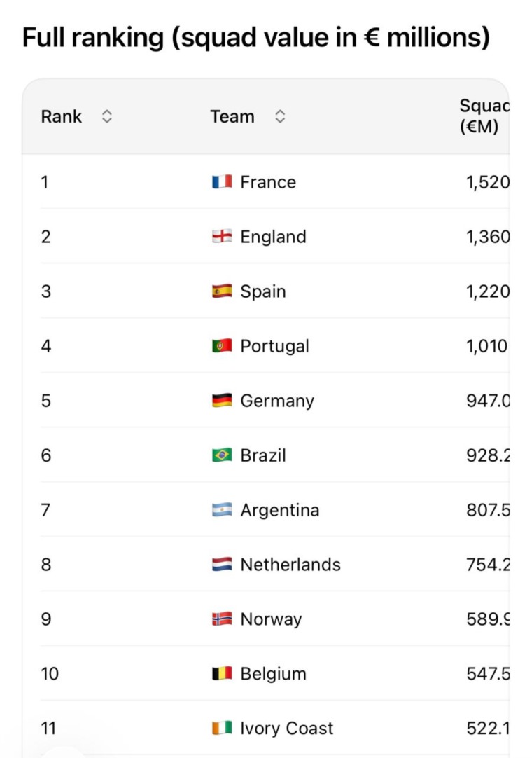532x758 pixels.
Task: Click the Argentina flag icon
Action: (222, 509)
